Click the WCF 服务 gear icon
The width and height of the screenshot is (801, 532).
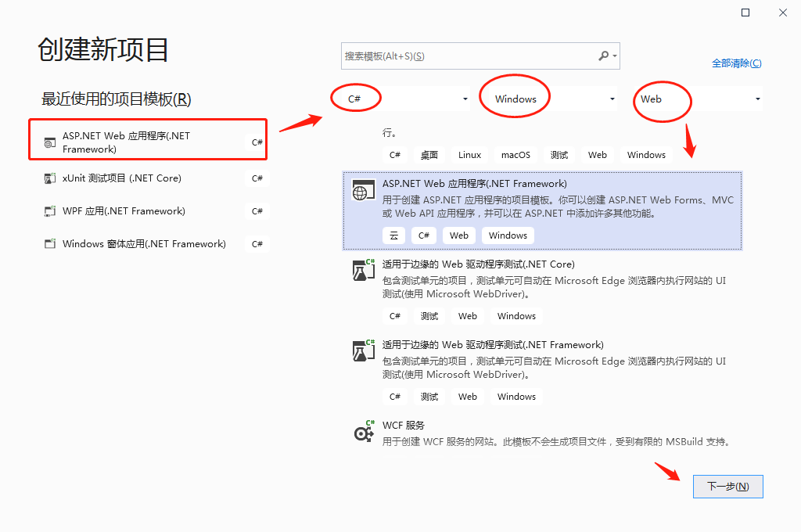point(365,432)
